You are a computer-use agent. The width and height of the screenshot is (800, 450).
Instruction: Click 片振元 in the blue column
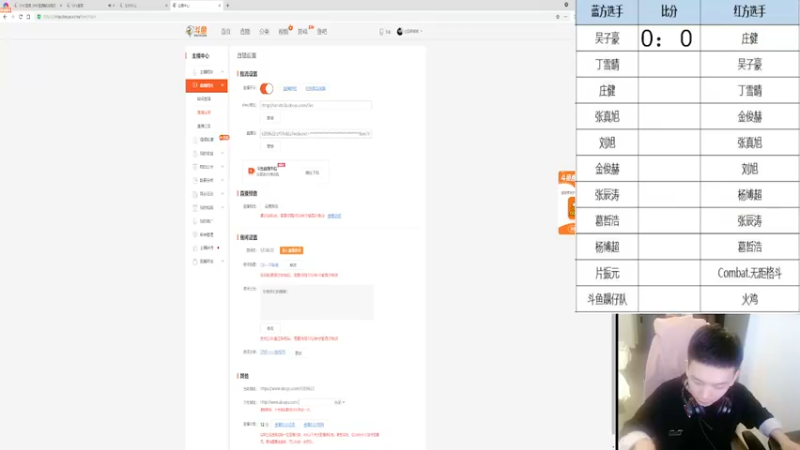pyautogui.click(x=607, y=273)
